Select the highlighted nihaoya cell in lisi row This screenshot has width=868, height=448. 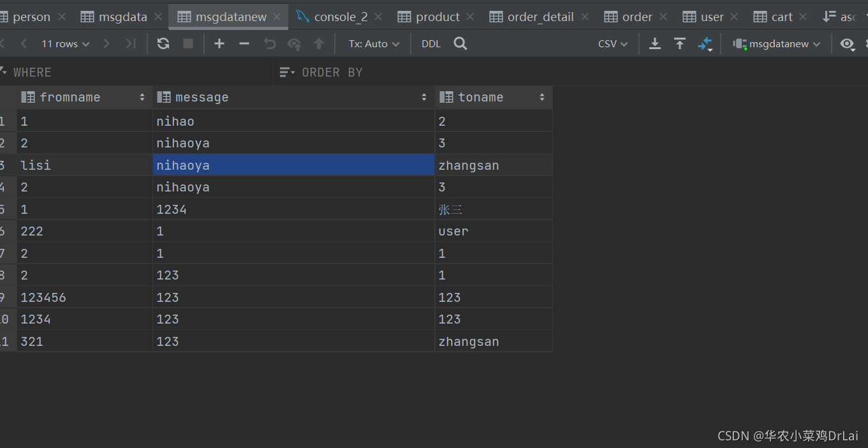293,165
